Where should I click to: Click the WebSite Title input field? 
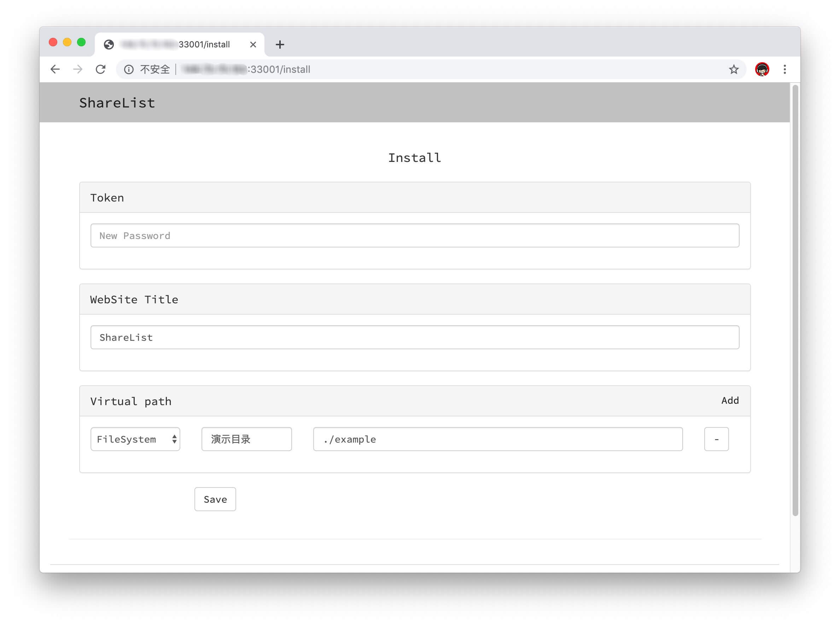[x=414, y=338]
